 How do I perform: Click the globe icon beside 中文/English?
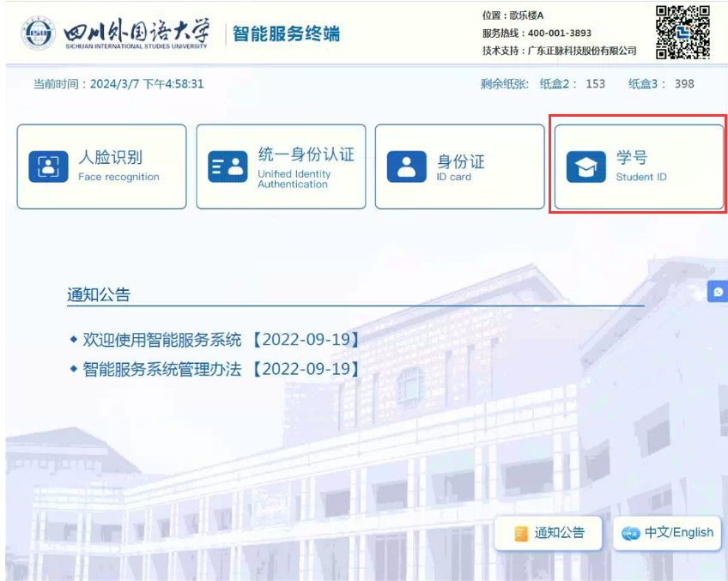click(632, 534)
